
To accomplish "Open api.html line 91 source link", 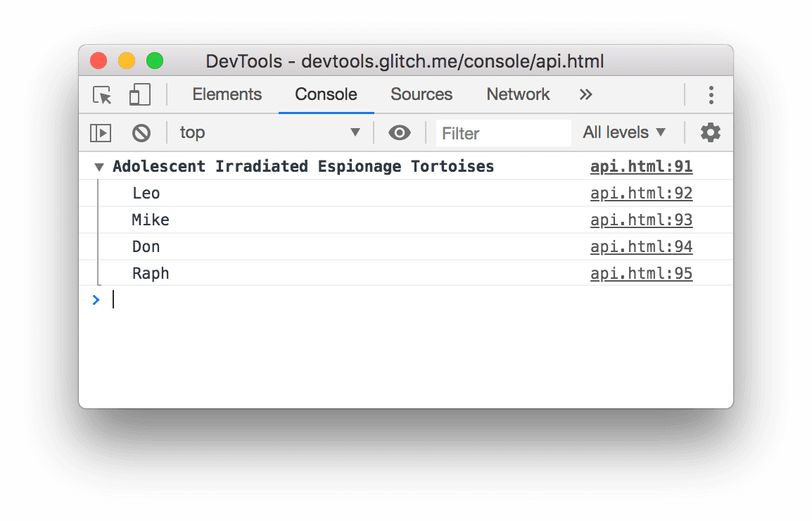I will coord(641,166).
